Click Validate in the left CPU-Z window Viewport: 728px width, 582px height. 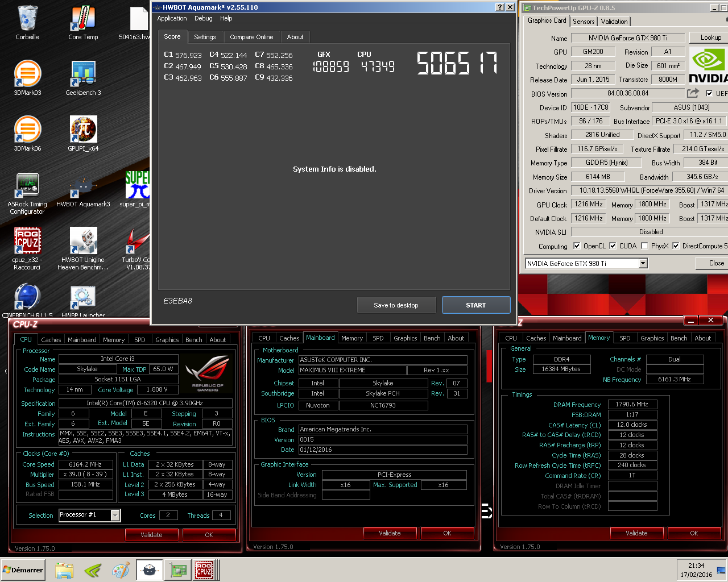pos(151,535)
